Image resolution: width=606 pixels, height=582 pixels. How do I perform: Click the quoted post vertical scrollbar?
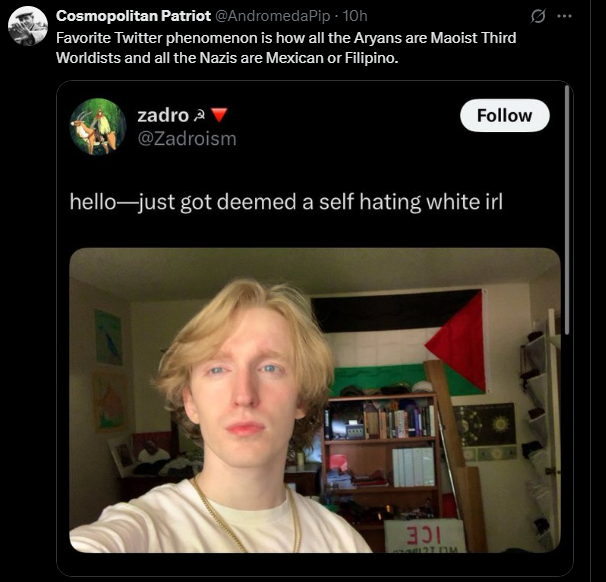567,209
